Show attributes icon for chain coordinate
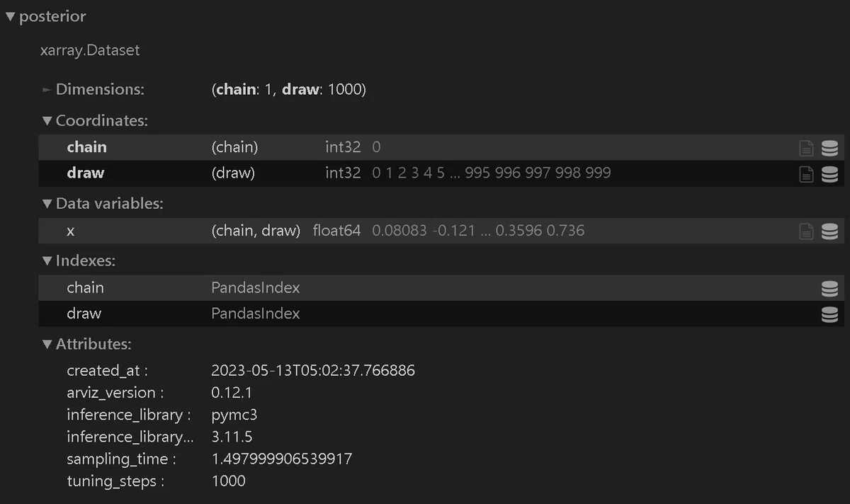Viewport: 850px width, 504px height. coord(806,148)
